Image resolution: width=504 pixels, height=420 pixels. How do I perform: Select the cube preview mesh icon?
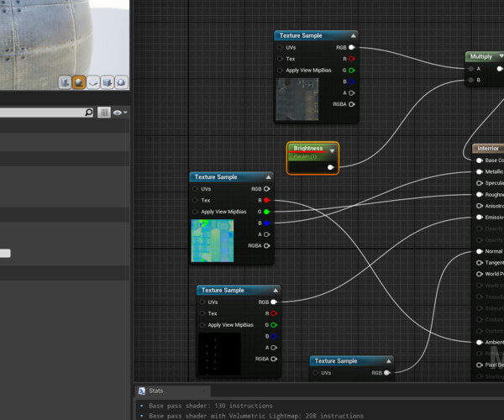tap(107, 82)
